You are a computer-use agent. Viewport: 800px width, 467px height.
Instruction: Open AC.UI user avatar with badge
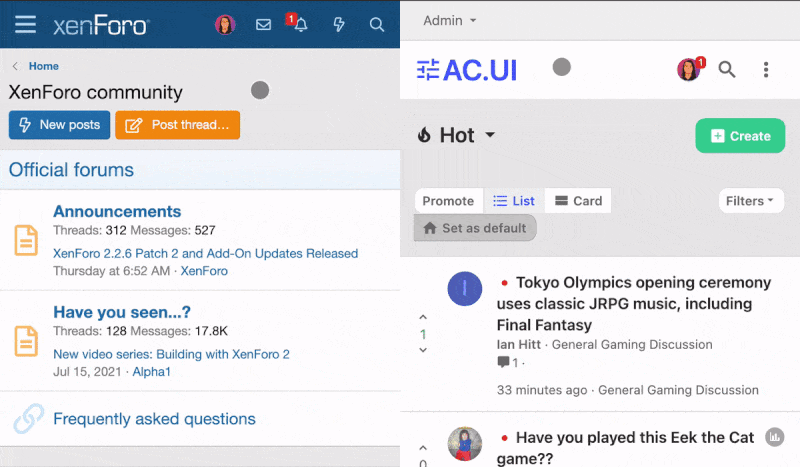(x=690, y=69)
